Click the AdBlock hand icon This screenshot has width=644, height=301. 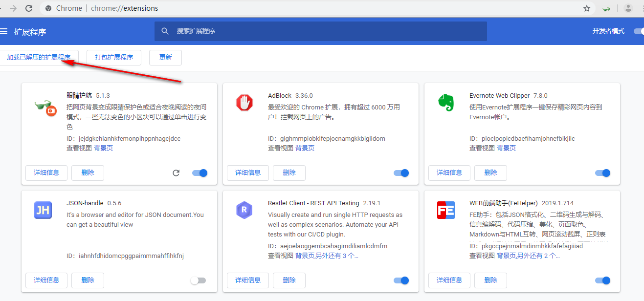244,103
